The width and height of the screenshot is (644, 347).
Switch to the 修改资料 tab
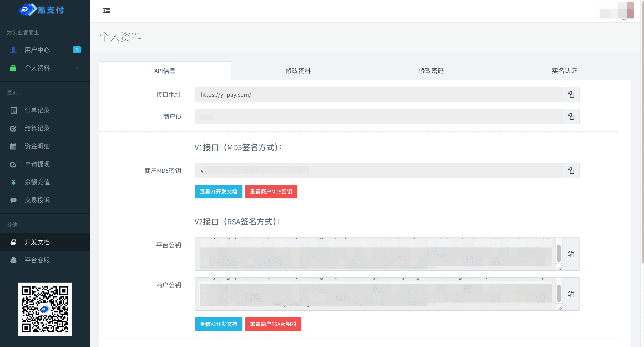point(298,71)
